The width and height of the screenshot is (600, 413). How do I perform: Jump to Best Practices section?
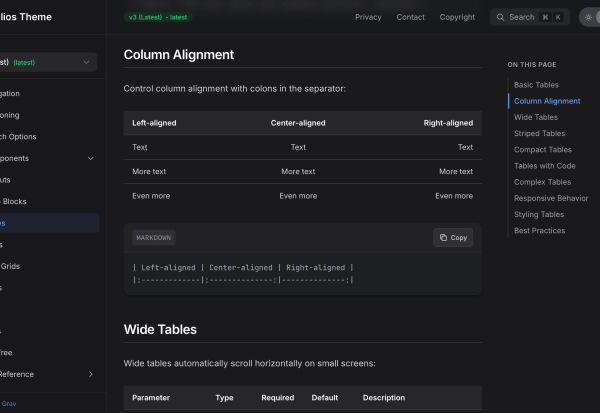click(x=540, y=231)
